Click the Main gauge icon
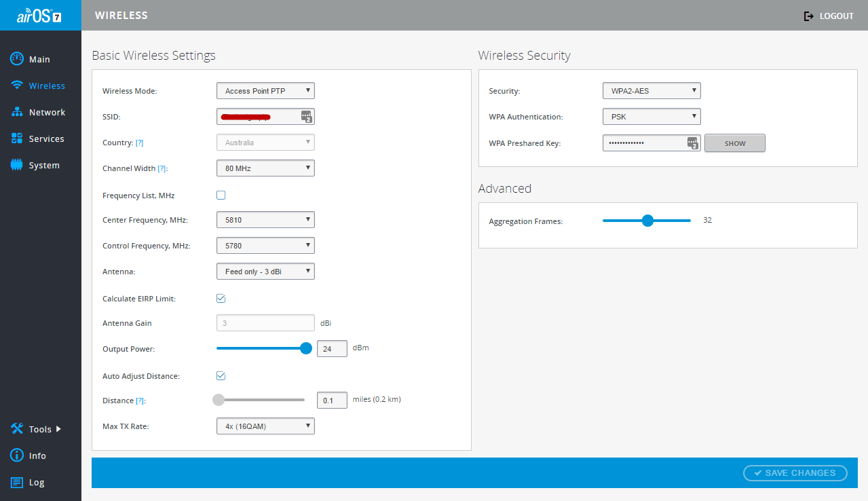The image size is (868, 501). coord(17,59)
